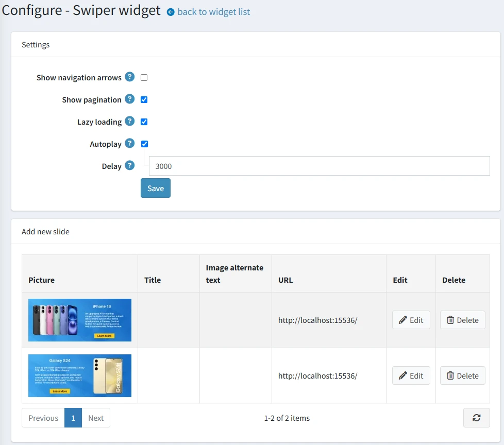This screenshot has width=504, height=445.
Task: Enable the Show navigation arrows checkbox
Action: point(144,77)
